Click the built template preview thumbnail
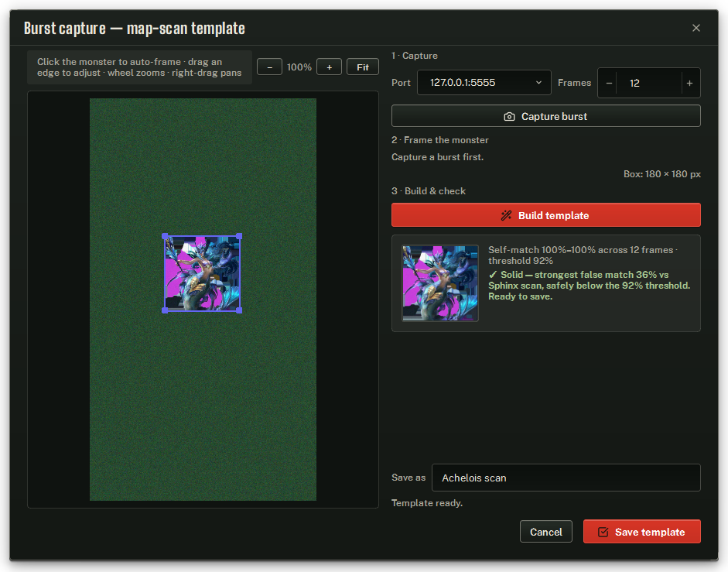 point(440,283)
